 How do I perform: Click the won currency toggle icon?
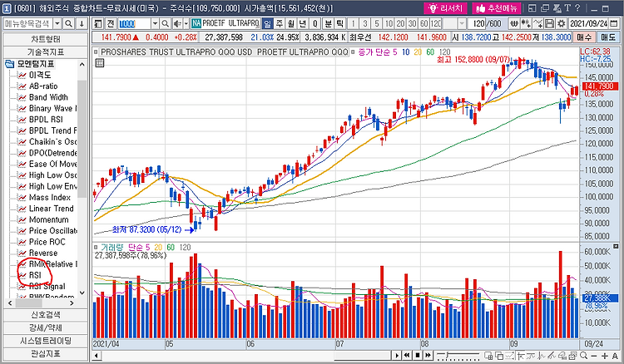click(514, 23)
